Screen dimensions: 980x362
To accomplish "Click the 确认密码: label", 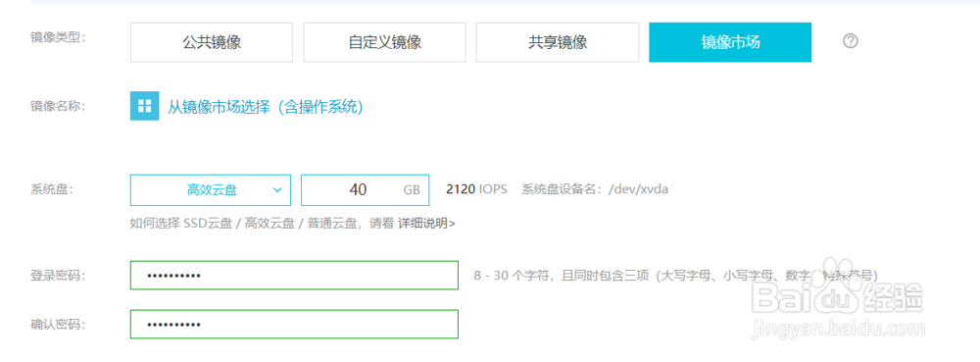I will click(58, 324).
